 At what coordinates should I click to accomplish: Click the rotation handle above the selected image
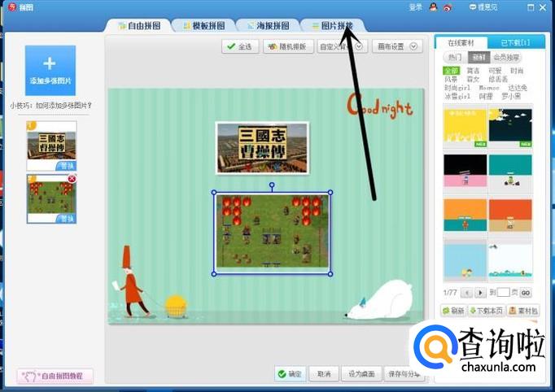[x=272, y=185]
